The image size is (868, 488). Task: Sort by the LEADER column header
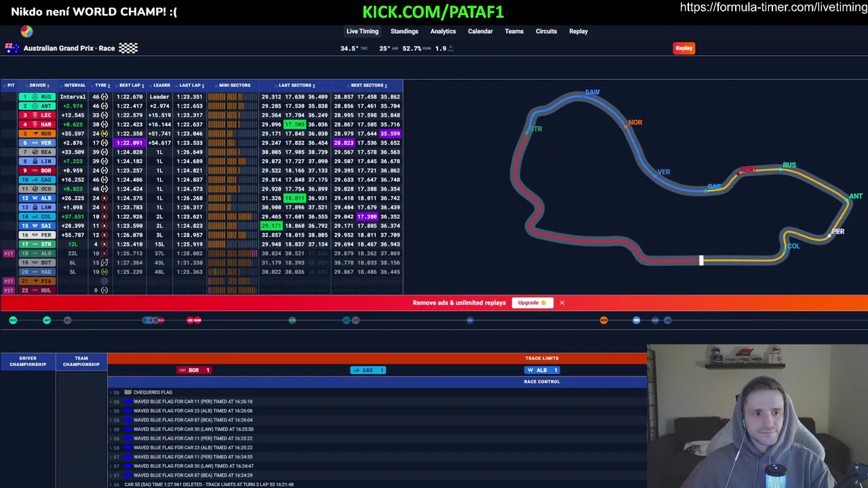pos(161,85)
